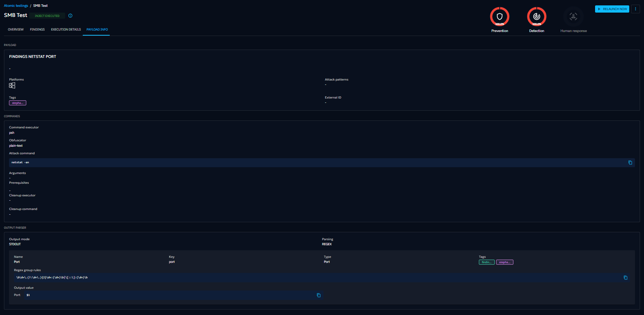This screenshot has width=644, height=315.
Task: Click the Inject Executed status badge
Action: 47,16
